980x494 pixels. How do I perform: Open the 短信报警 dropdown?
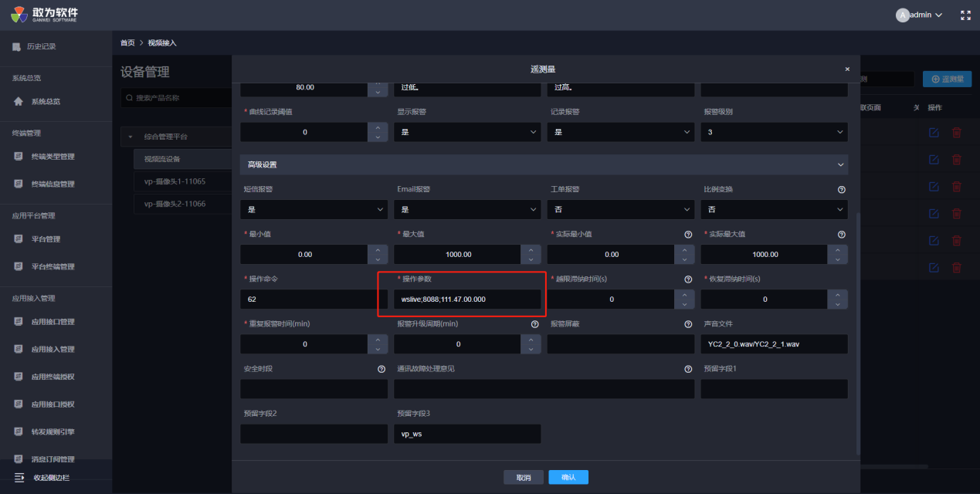[314, 209]
